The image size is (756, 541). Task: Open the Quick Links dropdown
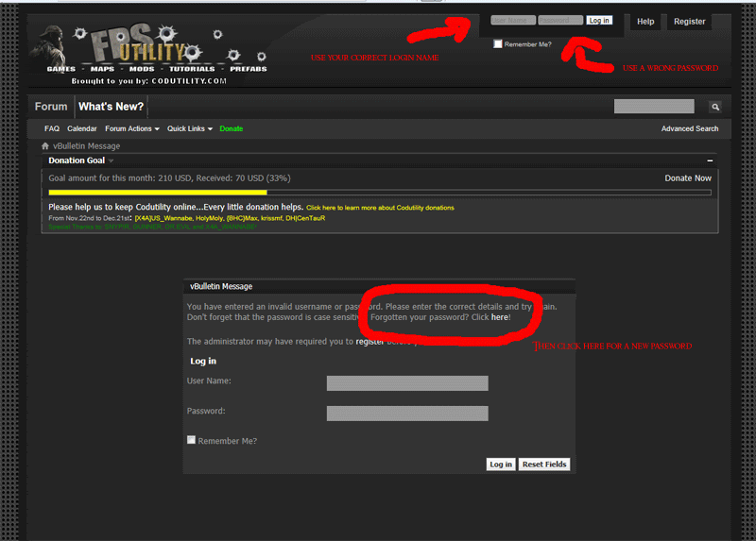[x=189, y=128]
